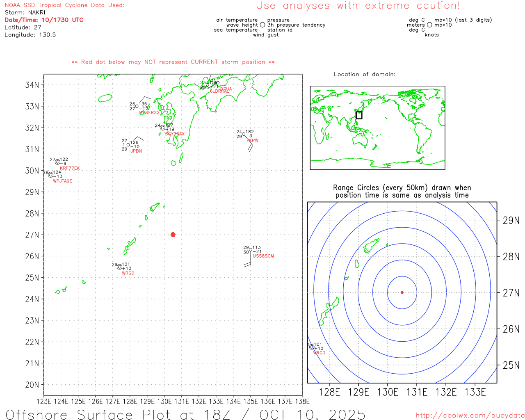Click the 'Location of domain:' caption
525x420 pixels.
(365, 74)
